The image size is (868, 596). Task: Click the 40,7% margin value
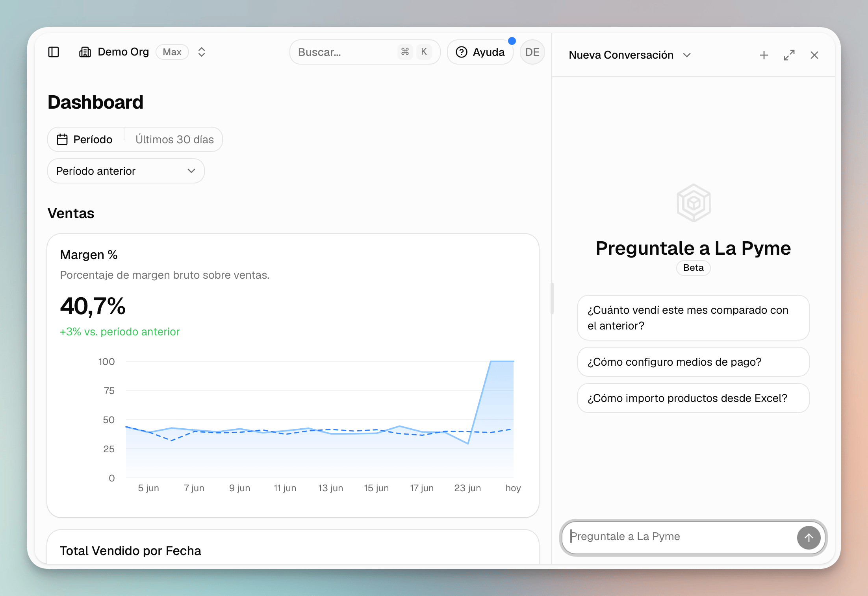coord(93,306)
